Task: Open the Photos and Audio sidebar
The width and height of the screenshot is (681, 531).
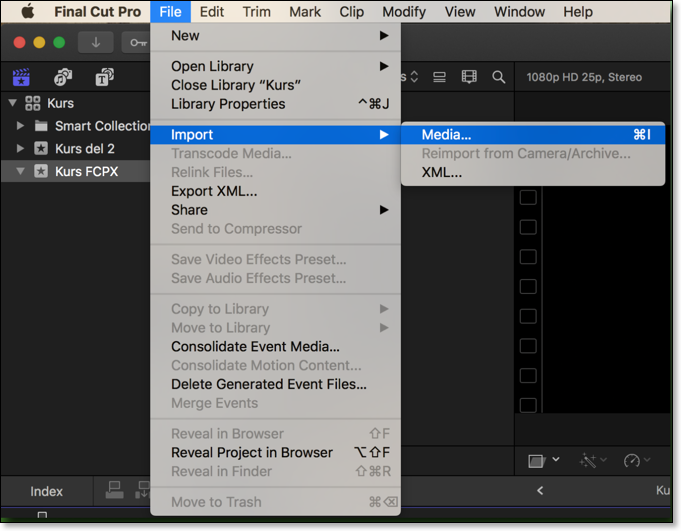Action: (63, 77)
